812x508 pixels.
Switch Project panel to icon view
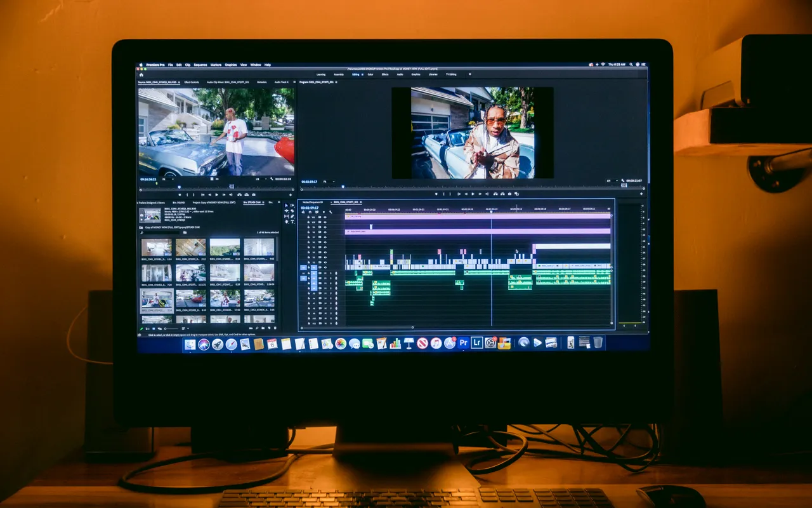[154, 328]
